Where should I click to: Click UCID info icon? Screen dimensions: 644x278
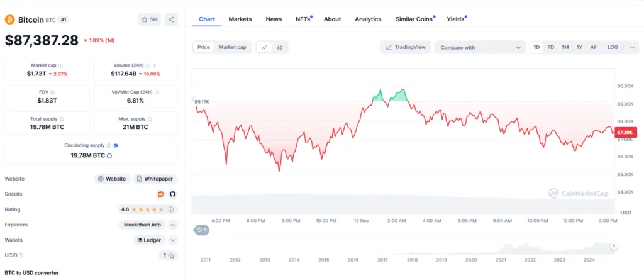(21, 255)
